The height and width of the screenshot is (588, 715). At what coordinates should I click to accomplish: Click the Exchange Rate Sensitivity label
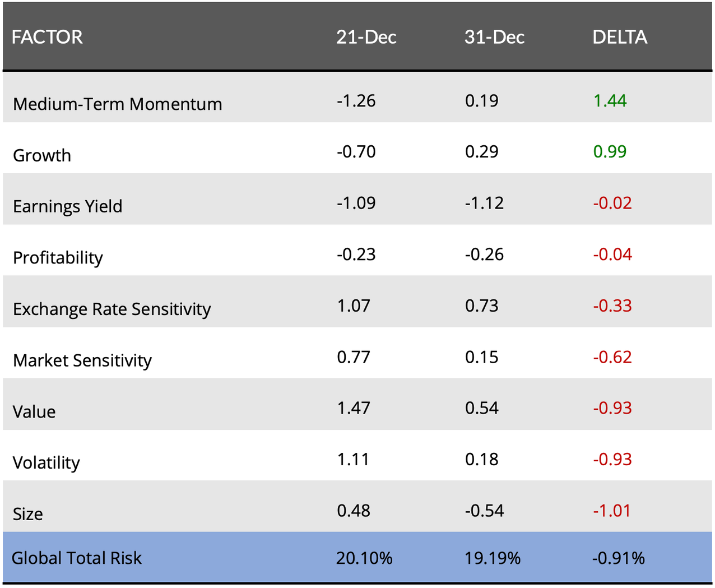point(112,309)
